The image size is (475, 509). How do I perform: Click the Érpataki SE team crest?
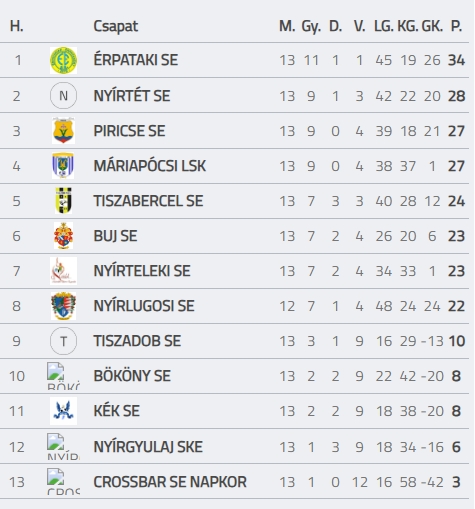pos(63,60)
